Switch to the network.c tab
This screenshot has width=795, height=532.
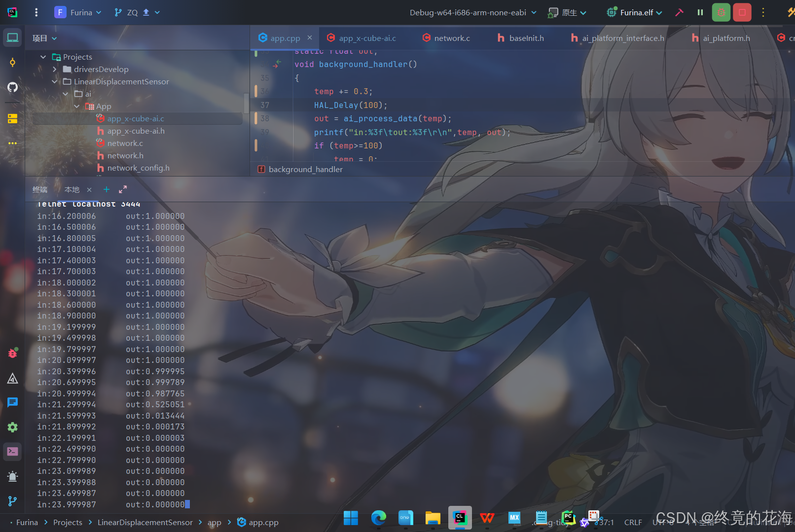tap(446, 38)
